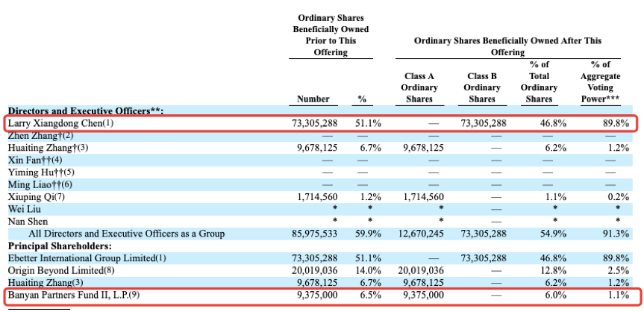
Task: Click the Class A Ordinary Shares header
Action: click(x=419, y=87)
